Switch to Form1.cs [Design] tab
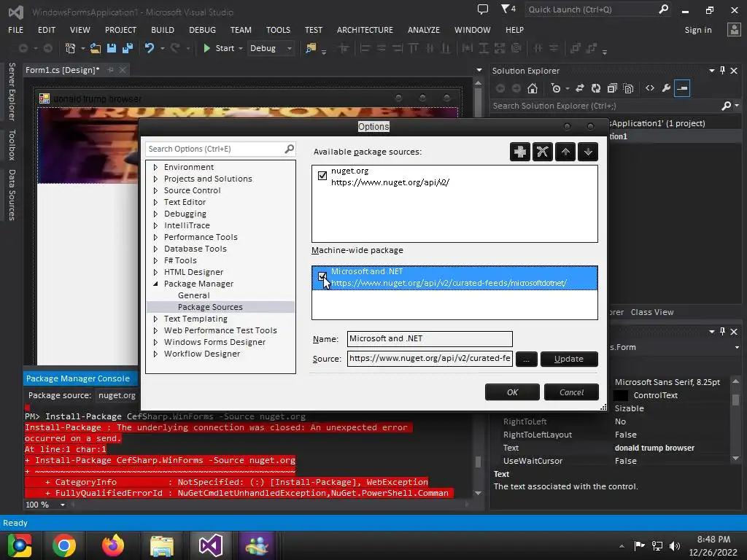This screenshot has height=560, width=747. (63, 70)
